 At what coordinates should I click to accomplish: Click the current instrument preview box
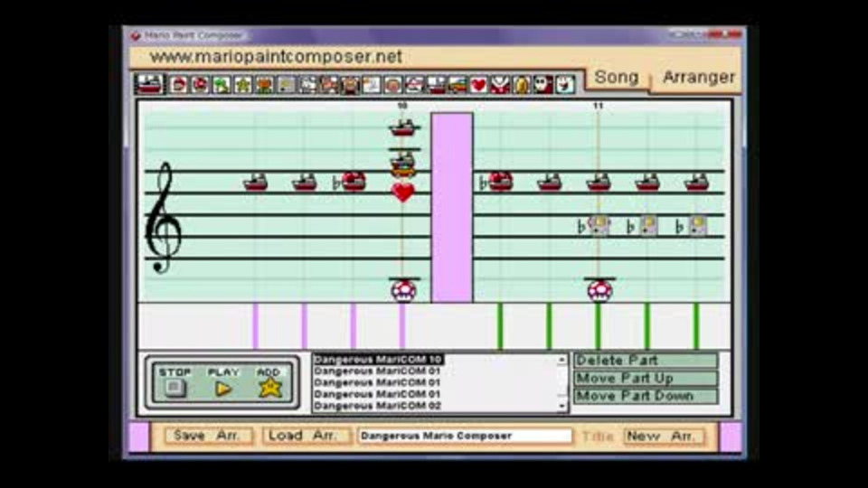coord(149,84)
